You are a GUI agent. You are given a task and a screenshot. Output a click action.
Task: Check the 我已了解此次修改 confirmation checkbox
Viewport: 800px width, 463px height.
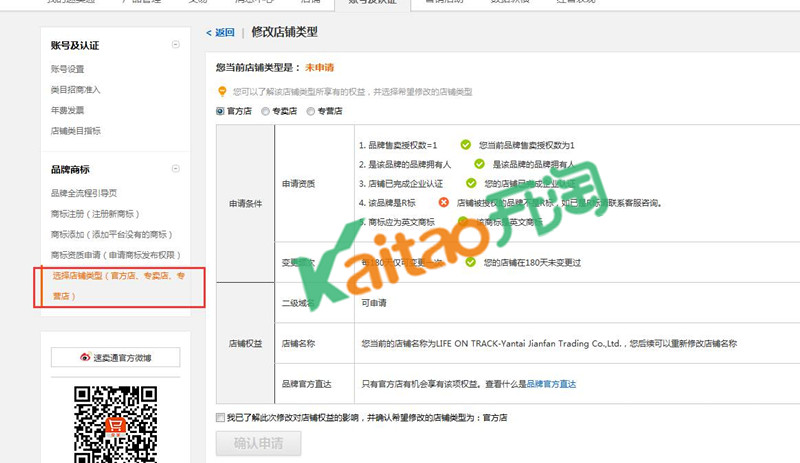coord(220,418)
